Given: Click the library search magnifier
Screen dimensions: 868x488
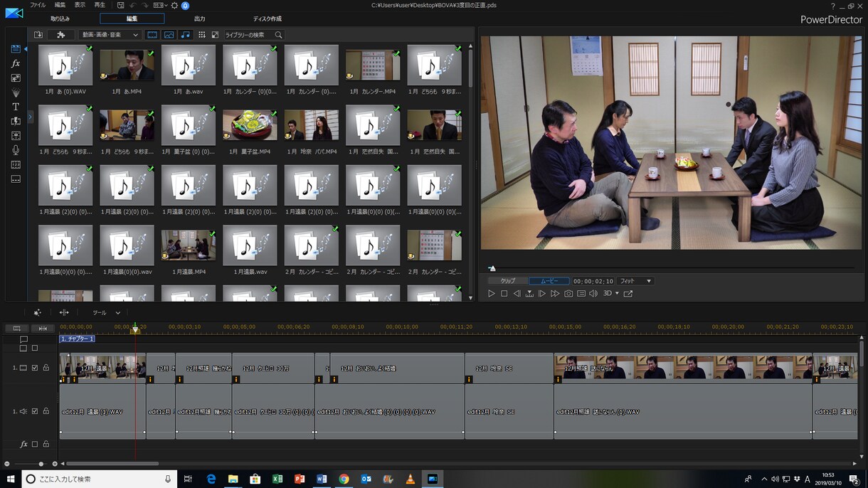Looking at the screenshot, I should [278, 35].
